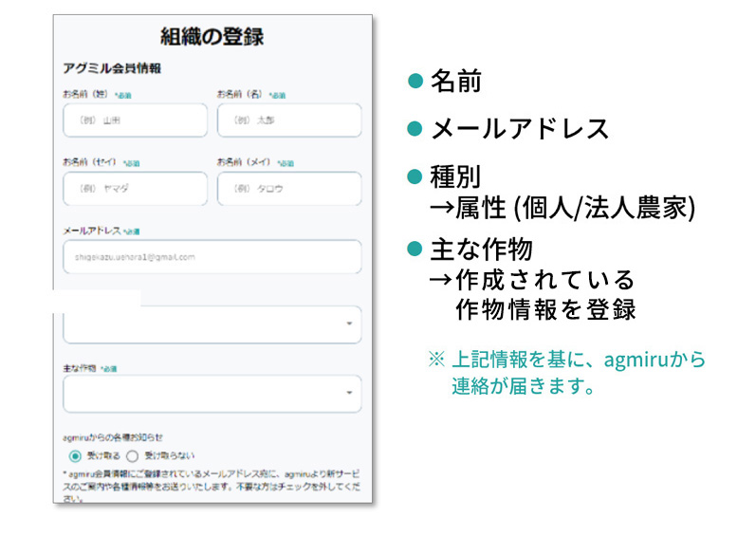
Task: Expand the unlabeled dropdown below the email field
Action: 212,324
